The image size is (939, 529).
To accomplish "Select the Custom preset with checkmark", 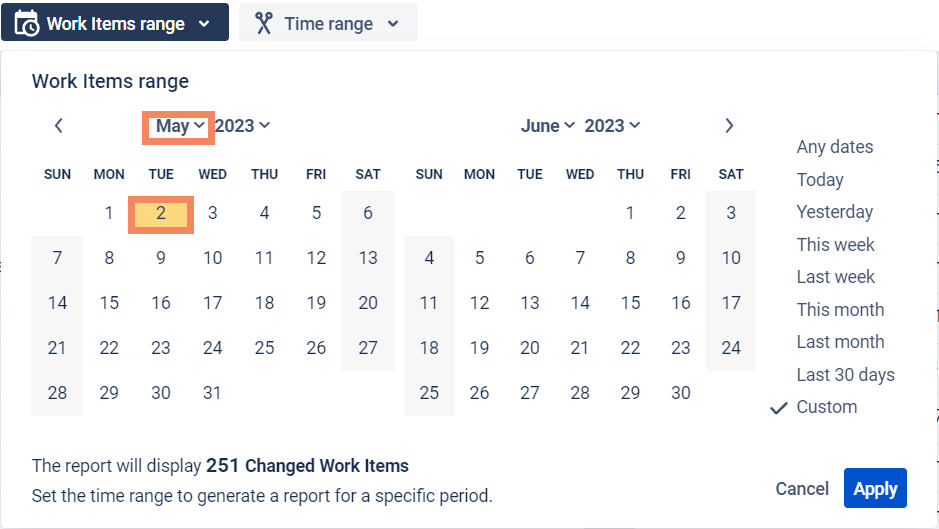I will point(826,407).
